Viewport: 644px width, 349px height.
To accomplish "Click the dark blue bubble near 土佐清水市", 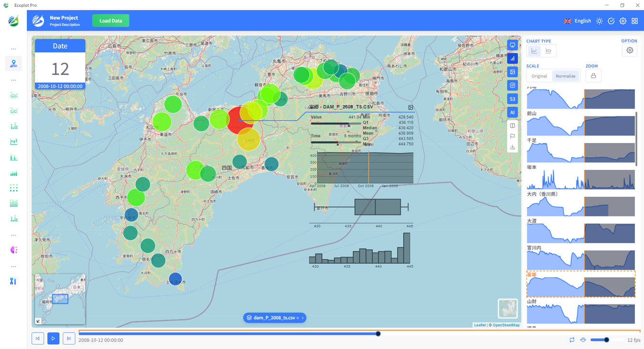I will (175, 279).
